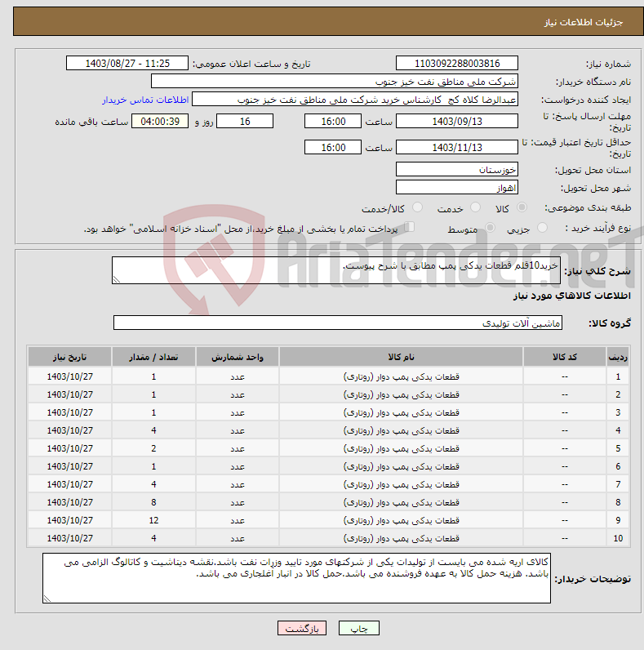
Task: Click the واحد شمارش column header
Action: pyautogui.click(x=238, y=357)
